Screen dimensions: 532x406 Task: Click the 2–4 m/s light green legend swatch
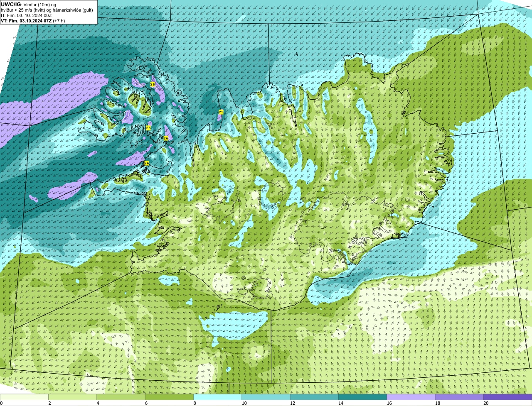73,397
